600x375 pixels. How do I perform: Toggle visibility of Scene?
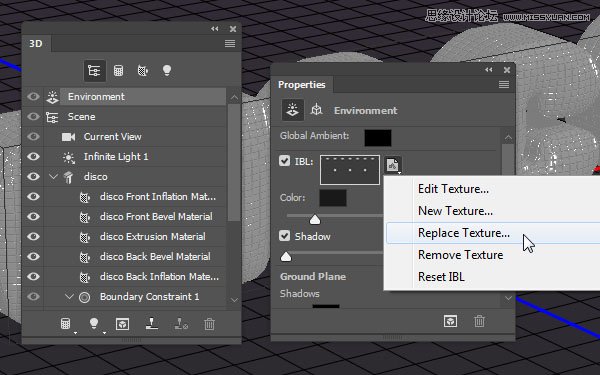click(x=33, y=116)
